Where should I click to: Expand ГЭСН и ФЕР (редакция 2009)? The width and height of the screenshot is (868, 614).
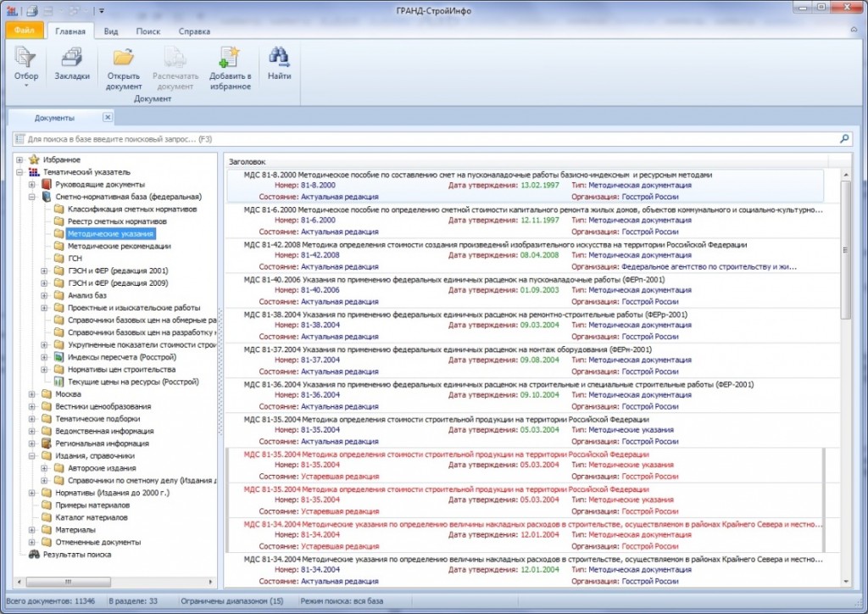click(44, 283)
